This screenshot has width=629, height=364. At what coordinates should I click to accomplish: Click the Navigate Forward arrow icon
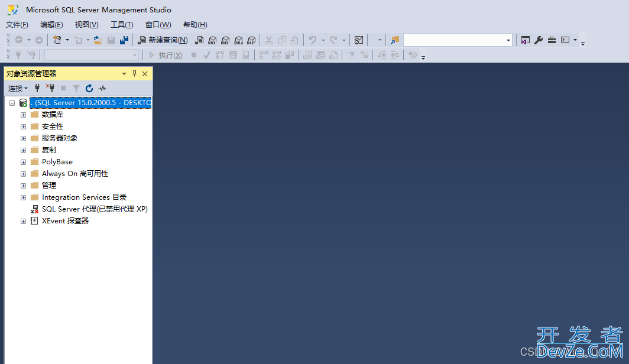(x=39, y=40)
